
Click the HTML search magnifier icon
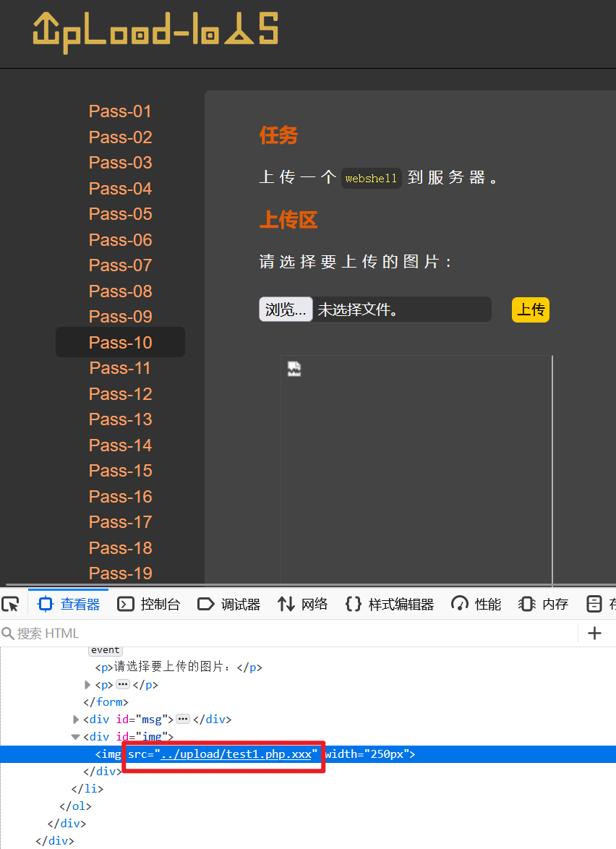[x=7, y=633]
